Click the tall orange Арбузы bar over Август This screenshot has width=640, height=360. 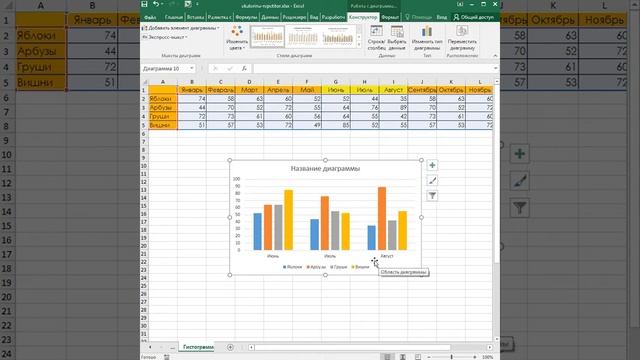382,218
